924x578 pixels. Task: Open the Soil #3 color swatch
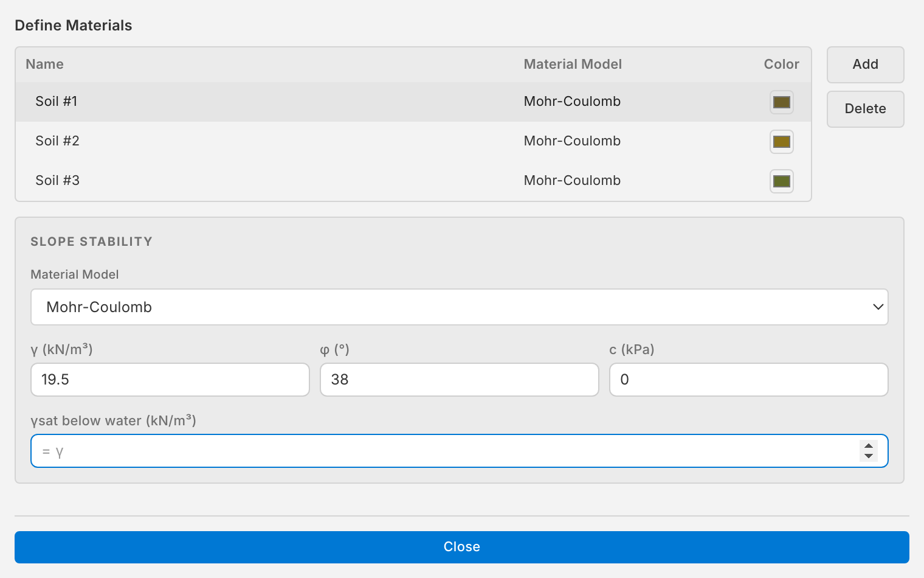tap(781, 181)
